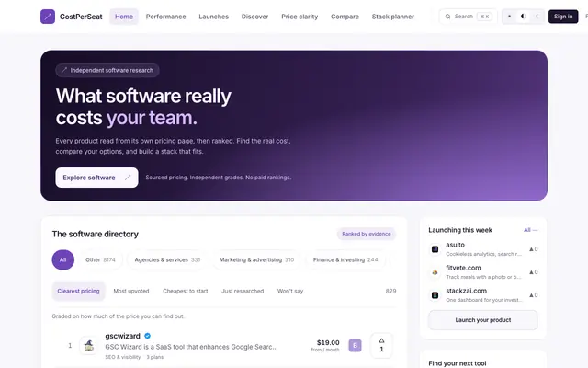
Task: Open the Discover nav item
Action: pyautogui.click(x=254, y=17)
